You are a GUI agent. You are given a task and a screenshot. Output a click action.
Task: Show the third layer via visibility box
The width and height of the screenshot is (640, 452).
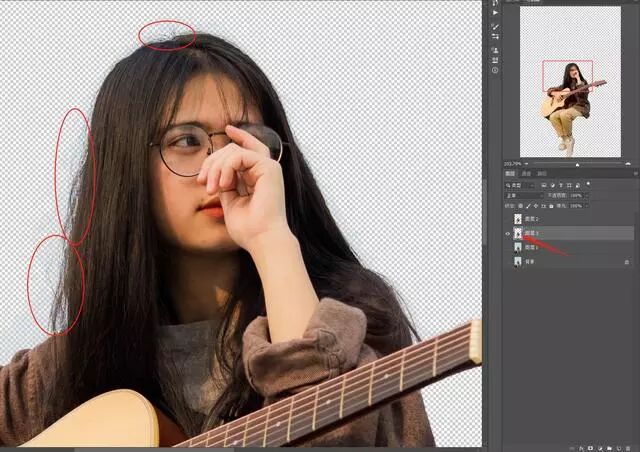508,247
